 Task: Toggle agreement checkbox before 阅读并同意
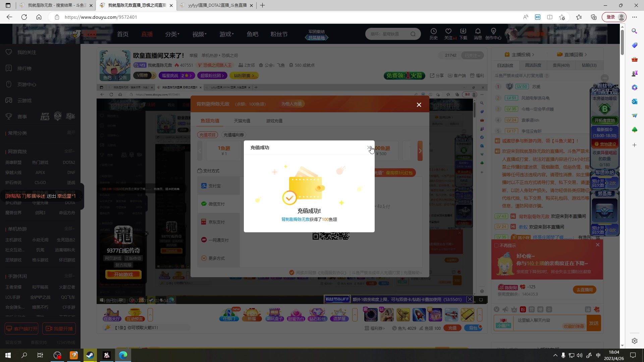coord(291,273)
